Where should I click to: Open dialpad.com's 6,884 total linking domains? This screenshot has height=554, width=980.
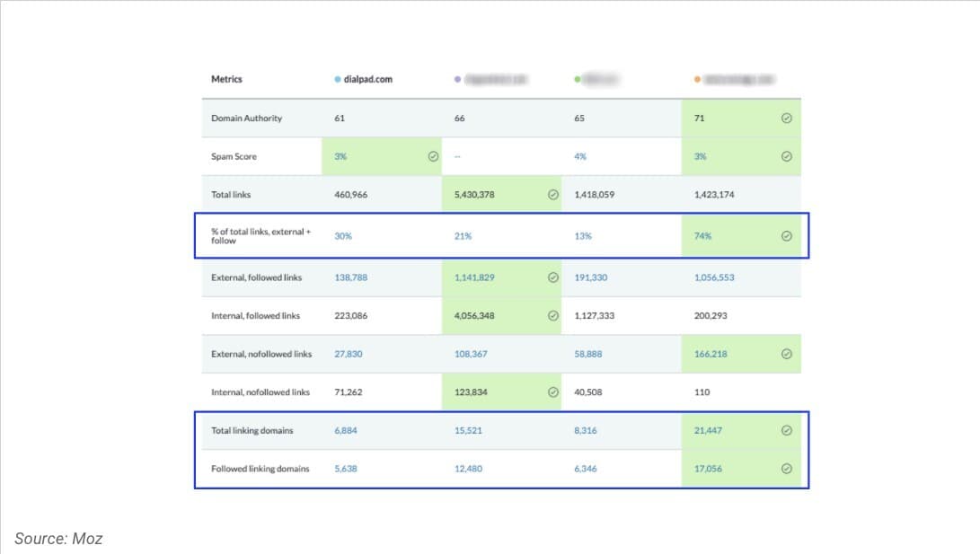[x=345, y=431]
